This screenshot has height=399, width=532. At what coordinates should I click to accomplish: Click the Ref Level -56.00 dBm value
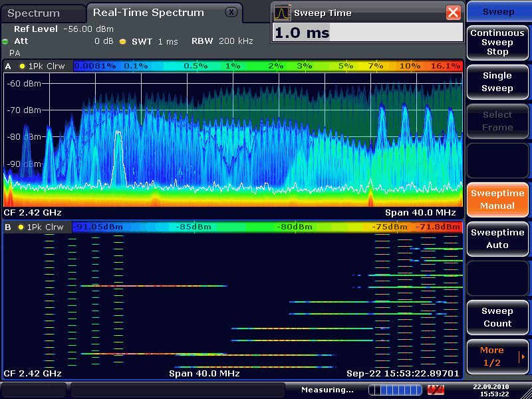88,29
